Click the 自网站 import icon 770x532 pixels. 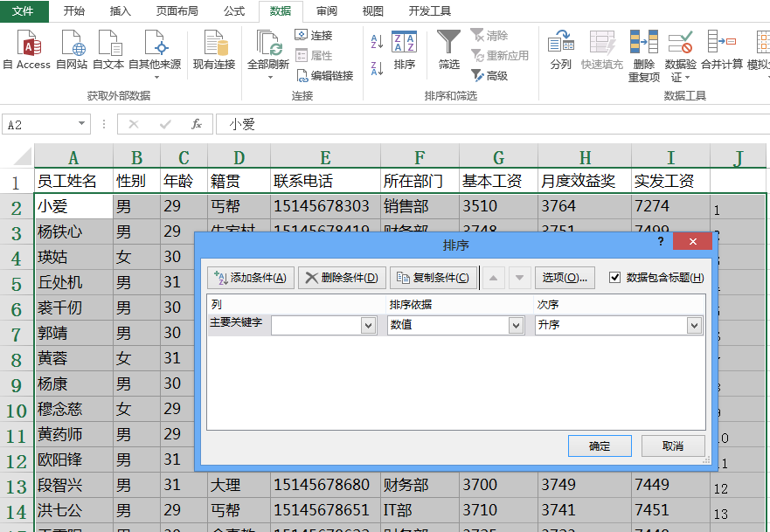(x=72, y=49)
